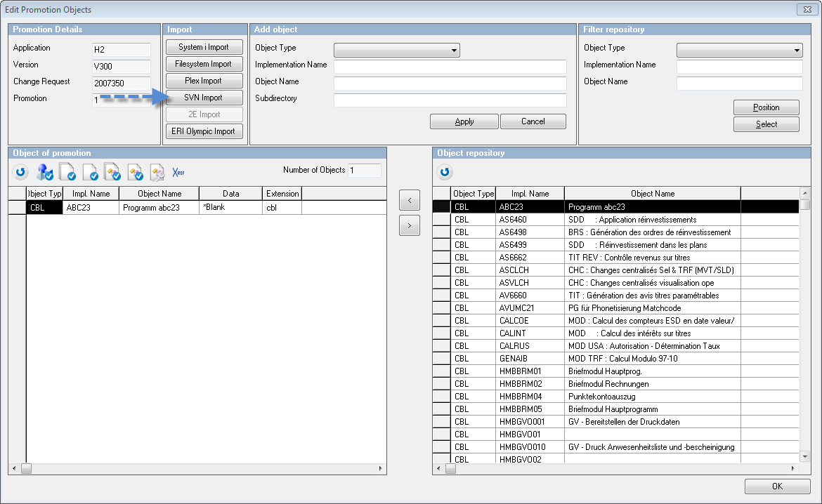
Task: Select repository row AVUMC21
Action: 615,308
